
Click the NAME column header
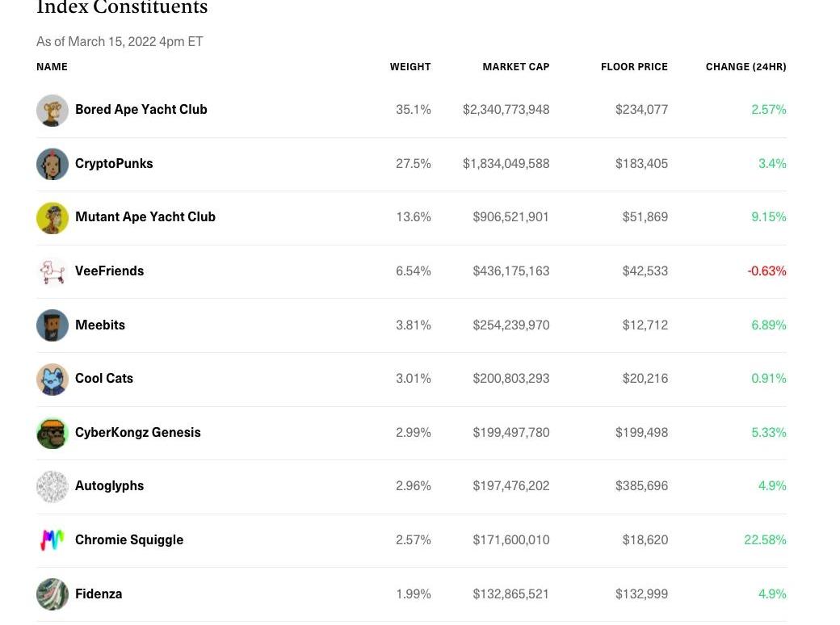[x=52, y=67]
